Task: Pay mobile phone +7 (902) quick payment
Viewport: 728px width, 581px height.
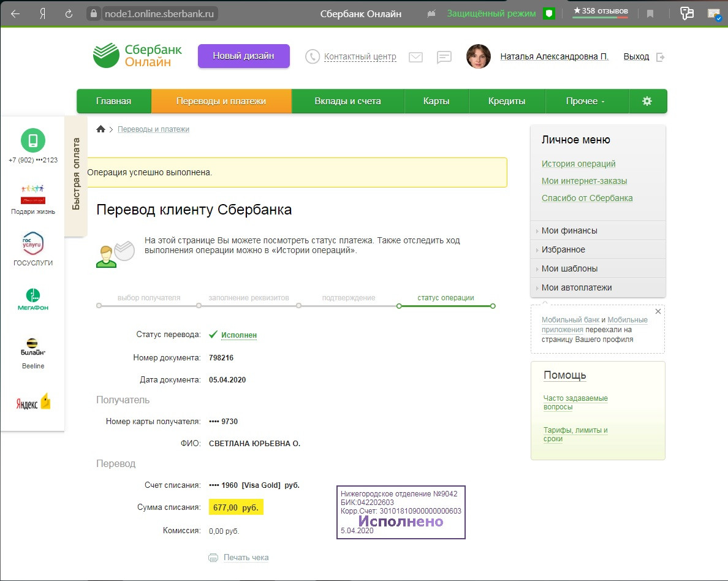Action: pyautogui.click(x=33, y=146)
